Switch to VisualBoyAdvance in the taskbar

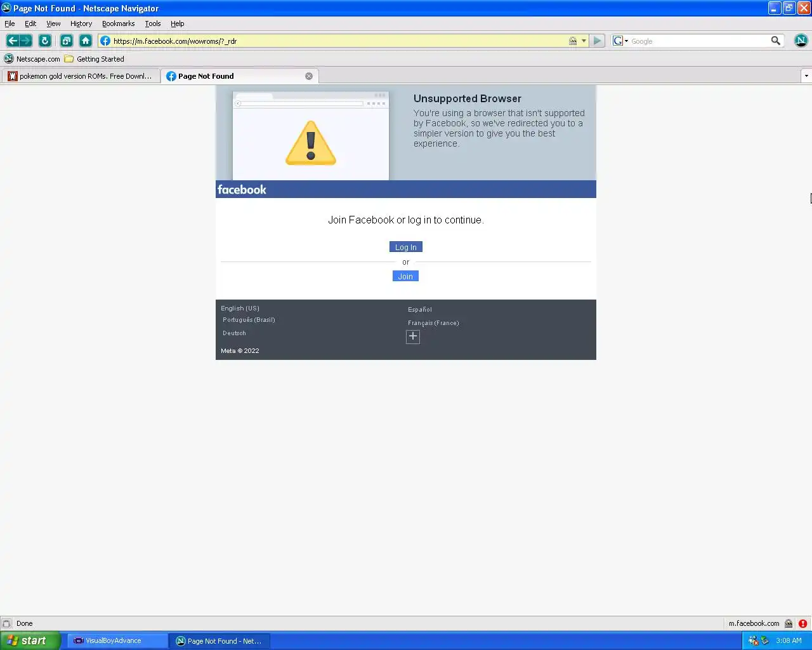click(118, 640)
